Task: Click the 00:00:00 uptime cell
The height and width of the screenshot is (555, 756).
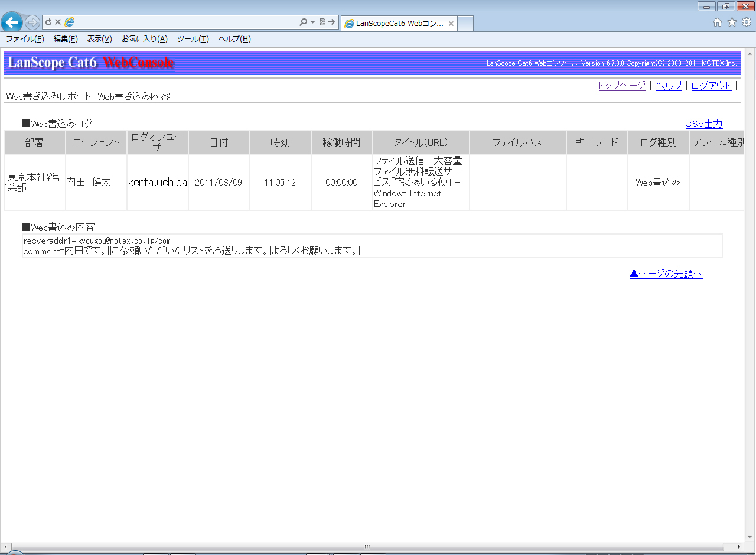Action: 342,183
